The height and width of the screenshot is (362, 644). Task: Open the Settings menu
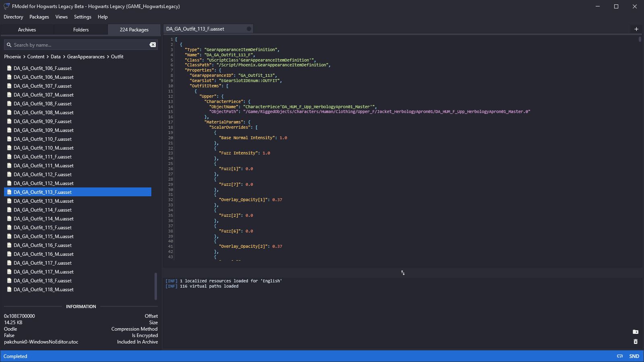pos(83,17)
